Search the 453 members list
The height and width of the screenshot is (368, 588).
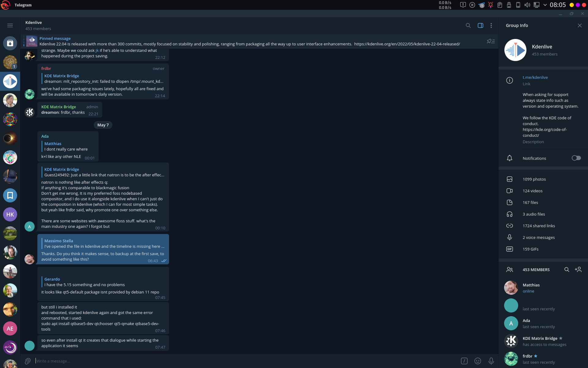point(567,269)
